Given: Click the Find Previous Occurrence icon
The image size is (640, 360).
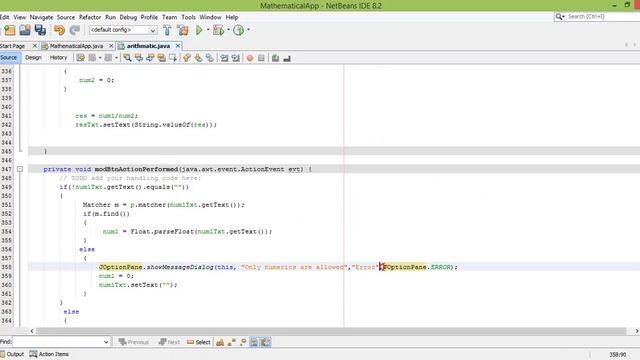Looking at the screenshot, I should click(x=139, y=58).
